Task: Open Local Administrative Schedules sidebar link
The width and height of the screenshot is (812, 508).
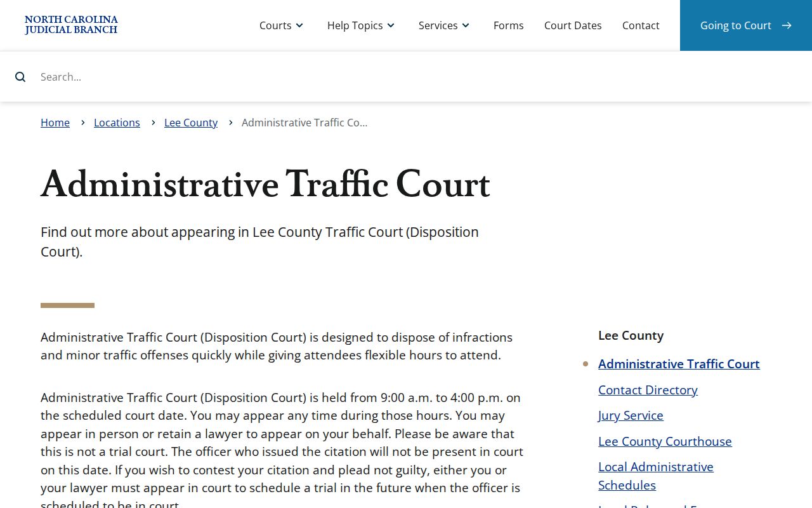Action: click(656, 476)
